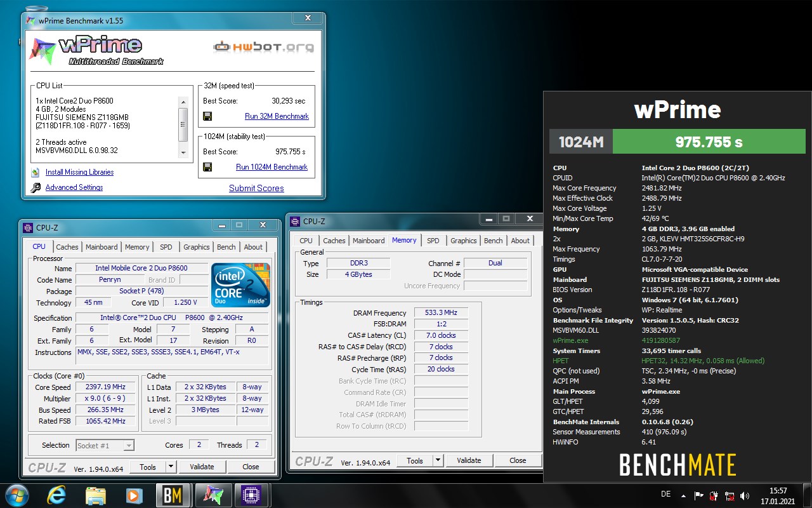
Task: Click the Install Missing Libraries icon
Action: pos(36,172)
